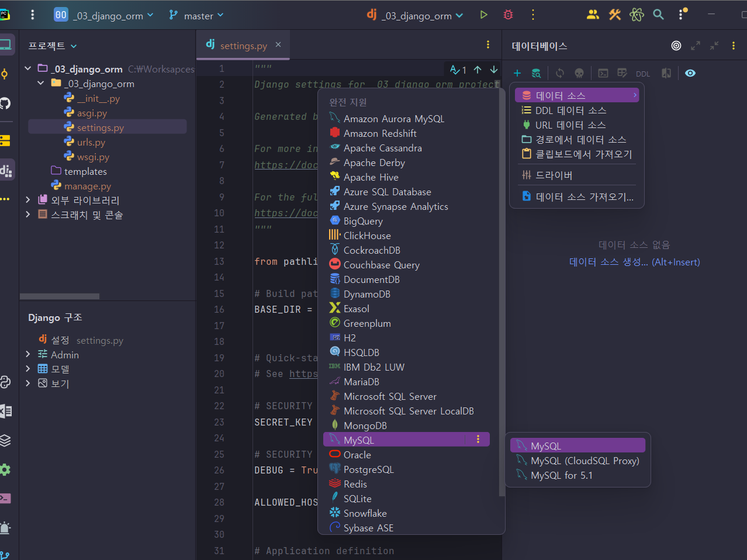747x560 pixels.
Task: Expand the 외부 라이브러리 node
Action: click(27, 200)
